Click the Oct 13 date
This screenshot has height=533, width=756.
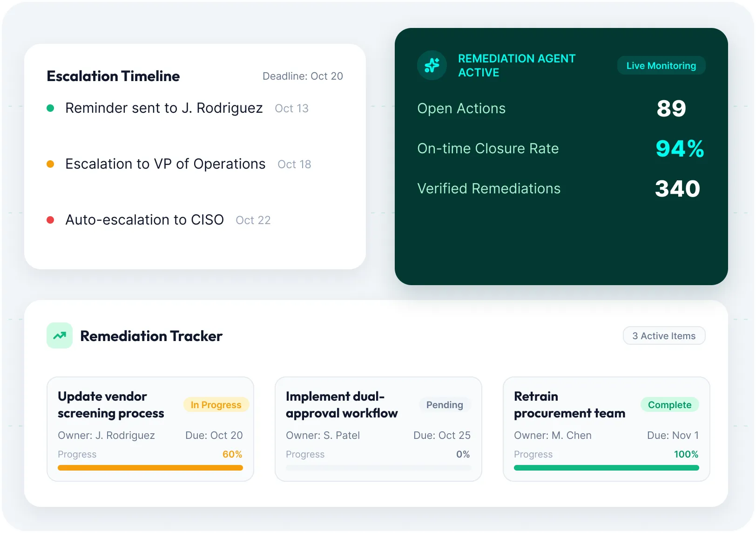tap(291, 109)
